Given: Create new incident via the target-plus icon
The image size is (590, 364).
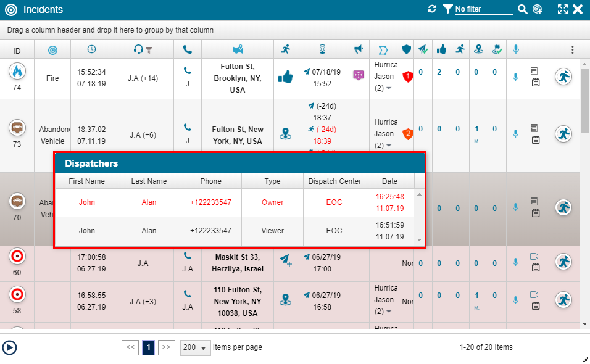Looking at the screenshot, I should coord(536,10).
